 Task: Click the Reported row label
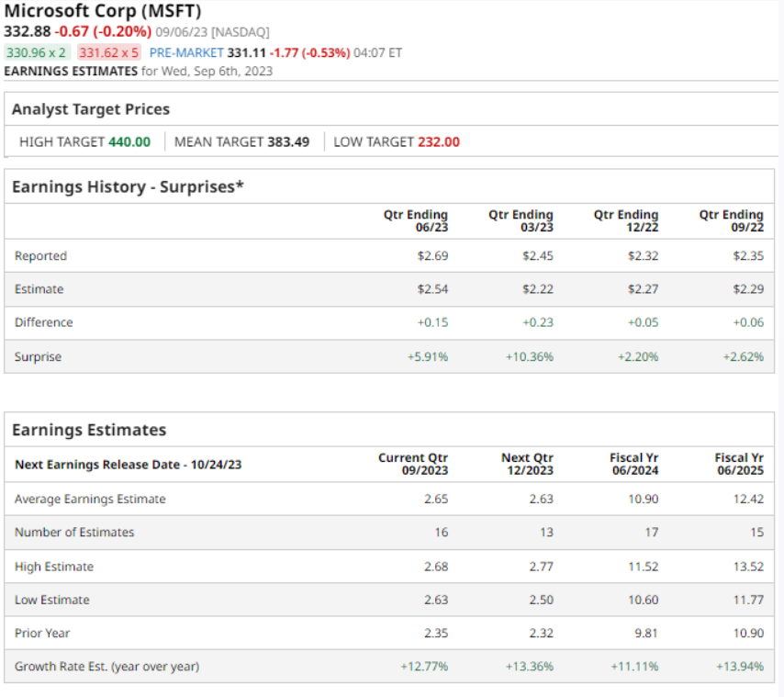click(40, 256)
